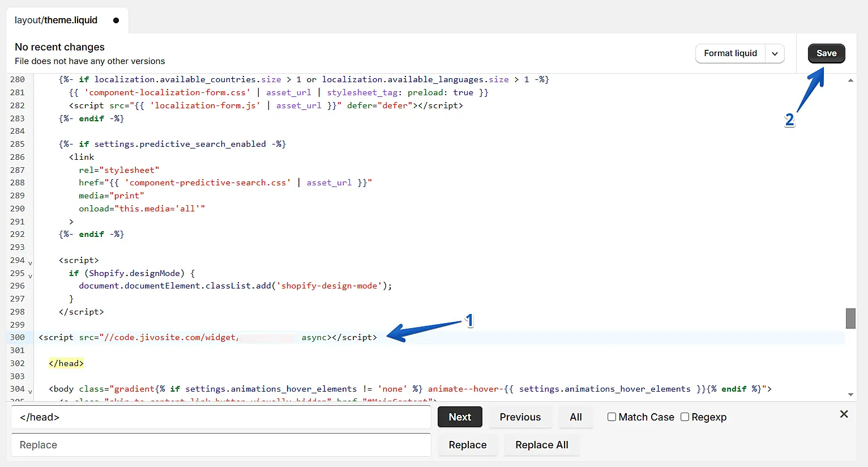
Task: Click the Replace button
Action: 467,445
